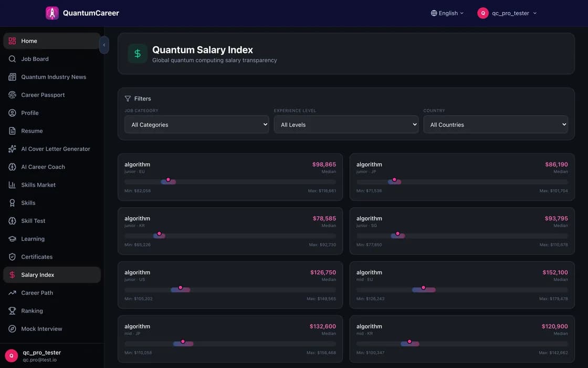Open the Skills Market link
The image size is (588, 368).
click(52, 185)
